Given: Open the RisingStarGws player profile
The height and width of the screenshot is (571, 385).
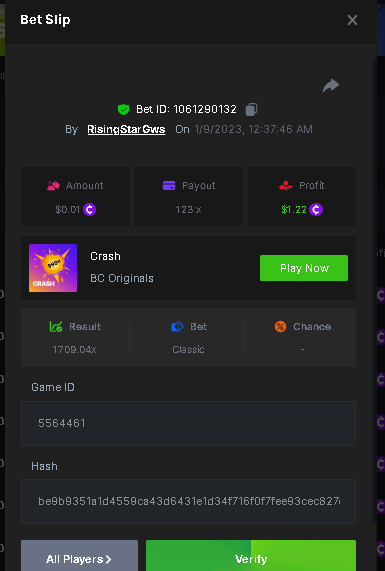Looking at the screenshot, I should (126, 129).
